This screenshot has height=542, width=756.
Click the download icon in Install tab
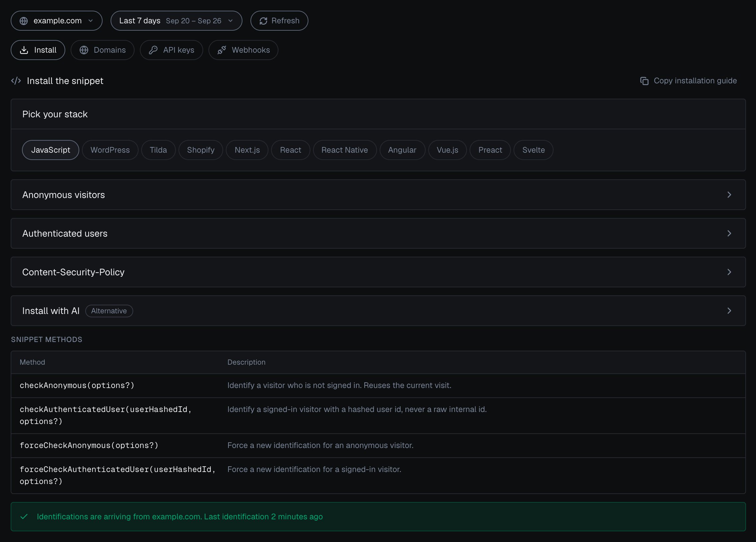click(24, 50)
